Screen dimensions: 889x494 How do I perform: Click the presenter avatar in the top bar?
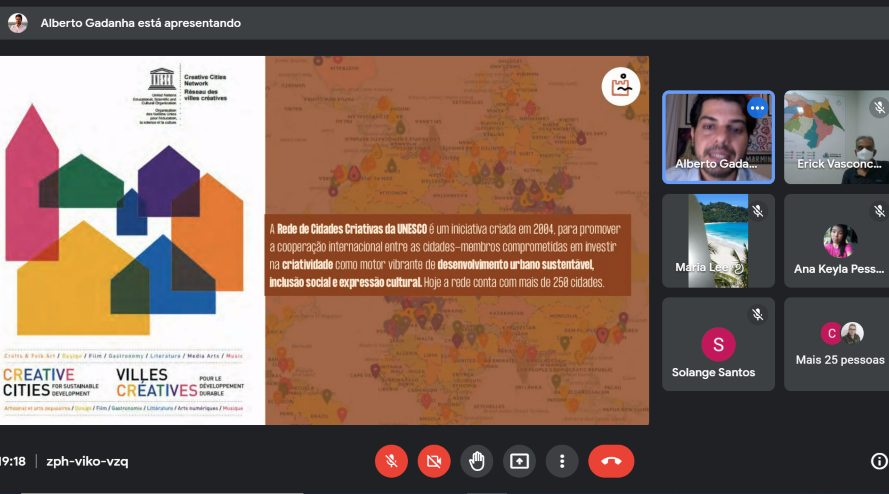click(x=17, y=22)
